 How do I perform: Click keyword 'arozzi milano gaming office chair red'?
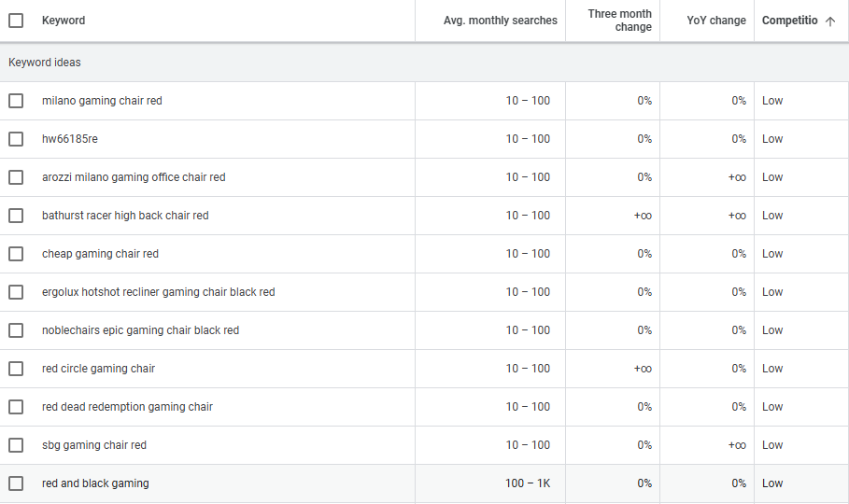pyautogui.click(x=134, y=177)
